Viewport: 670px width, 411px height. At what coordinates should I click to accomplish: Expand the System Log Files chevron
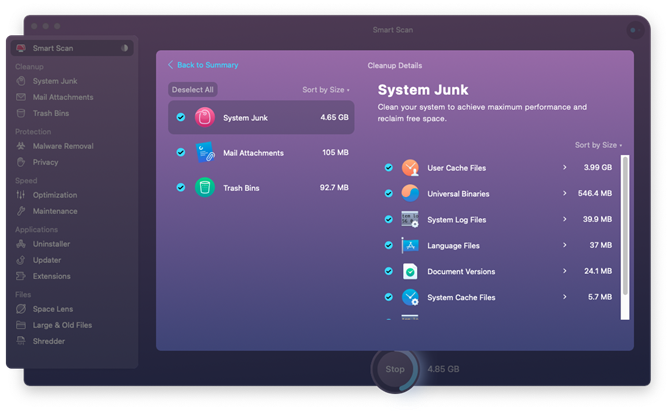[x=564, y=219]
